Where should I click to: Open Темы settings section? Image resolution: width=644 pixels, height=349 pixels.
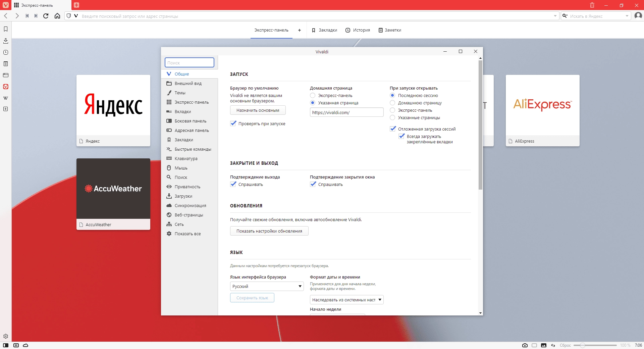(190, 93)
